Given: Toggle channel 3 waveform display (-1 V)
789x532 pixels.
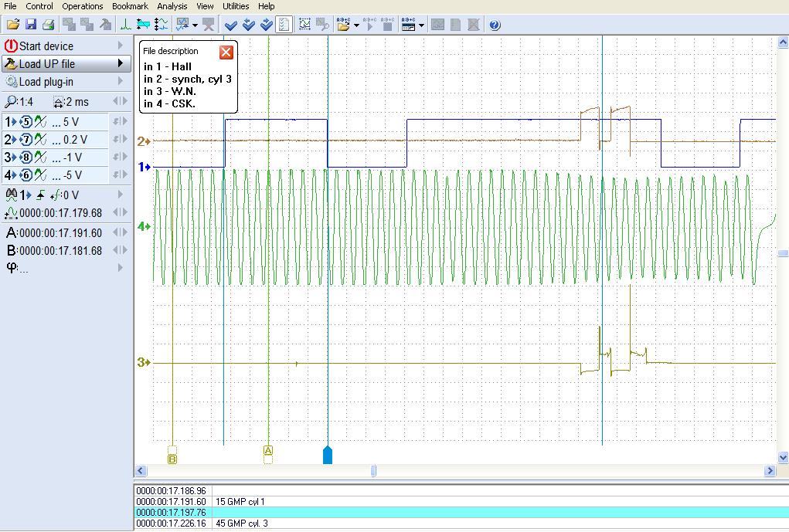Looking at the screenshot, I should [40, 158].
